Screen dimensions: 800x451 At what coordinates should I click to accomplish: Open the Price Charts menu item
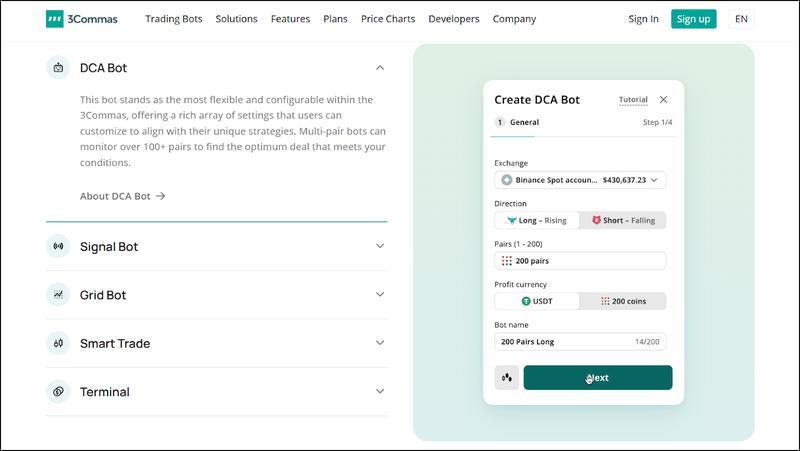click(388, 19)
